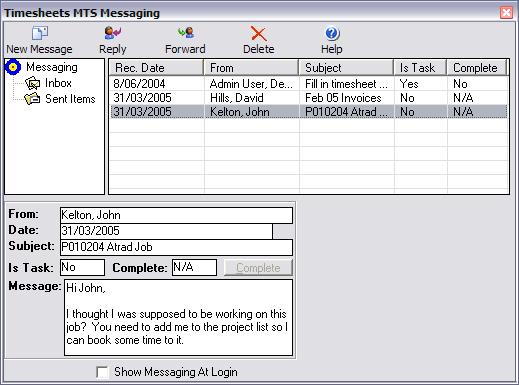Click the Forward toolbar icon
Viewport: 519px width, 385px height.
pos(186,33)
